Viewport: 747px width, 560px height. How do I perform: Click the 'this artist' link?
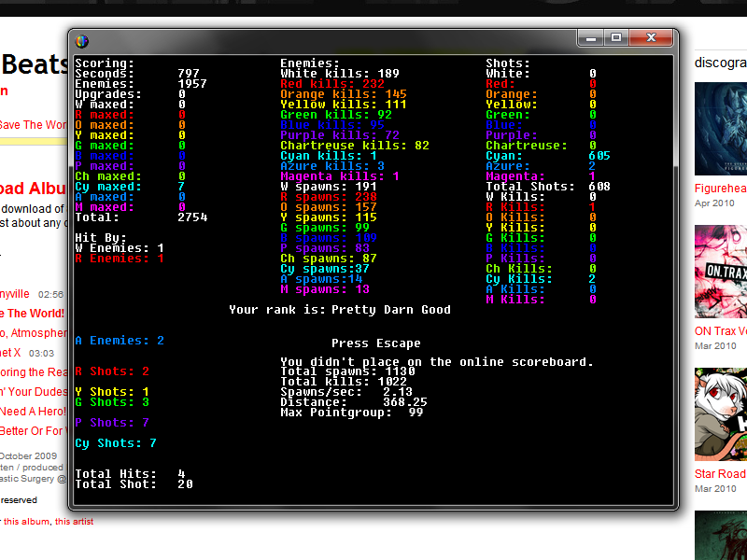coord(74,521)
